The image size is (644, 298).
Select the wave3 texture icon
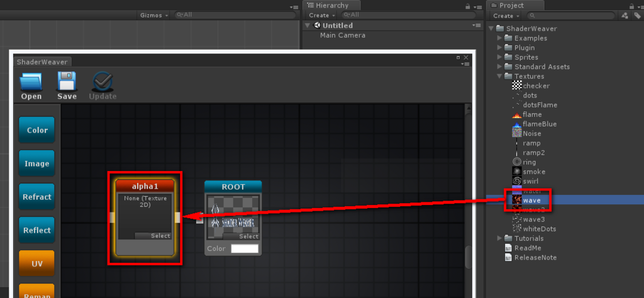click(517, 219)
